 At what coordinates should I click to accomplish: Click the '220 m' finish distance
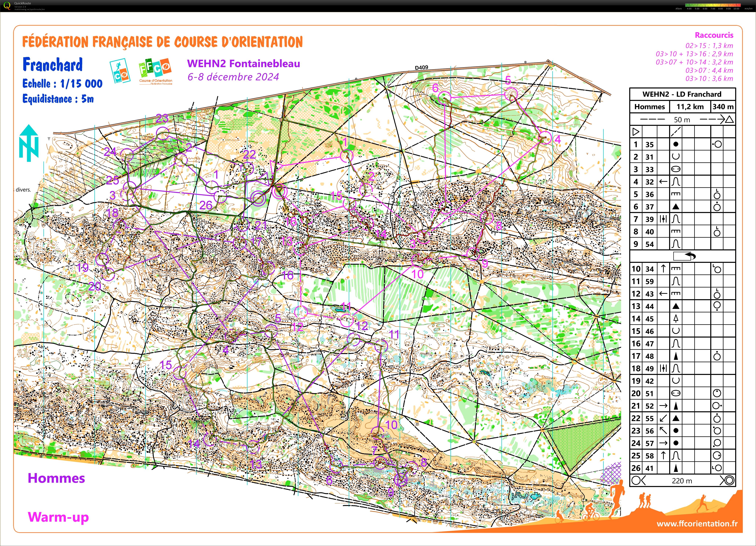click(x=682, y=481)
